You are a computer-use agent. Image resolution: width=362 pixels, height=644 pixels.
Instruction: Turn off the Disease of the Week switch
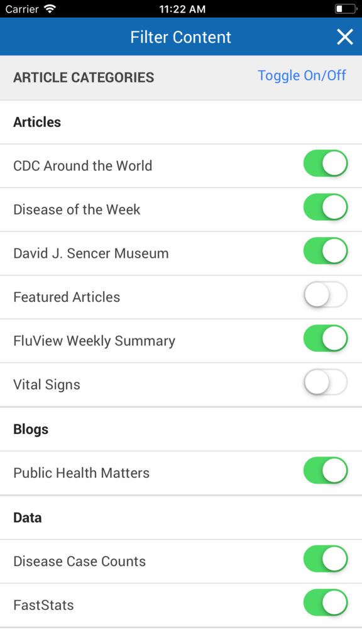[326, 208]
